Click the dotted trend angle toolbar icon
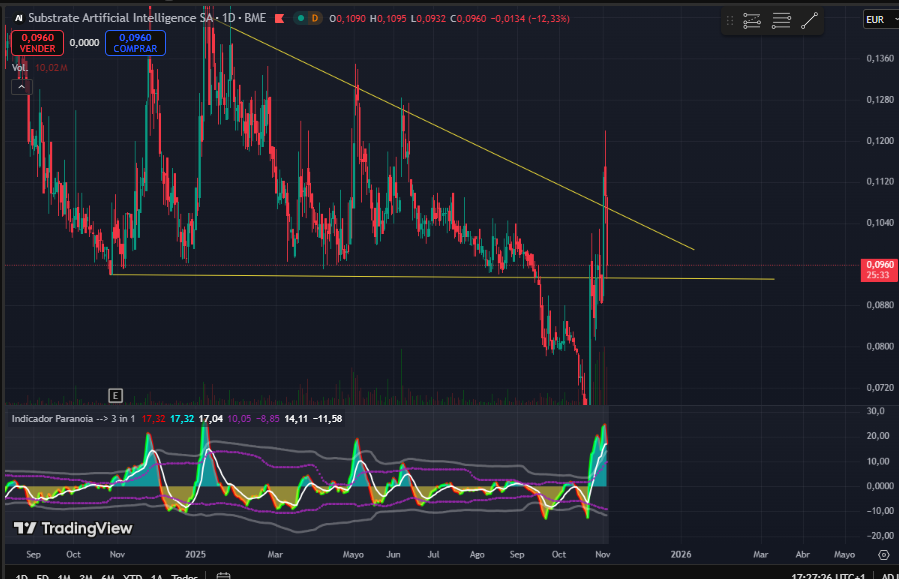899x579 pixels. 752,20
